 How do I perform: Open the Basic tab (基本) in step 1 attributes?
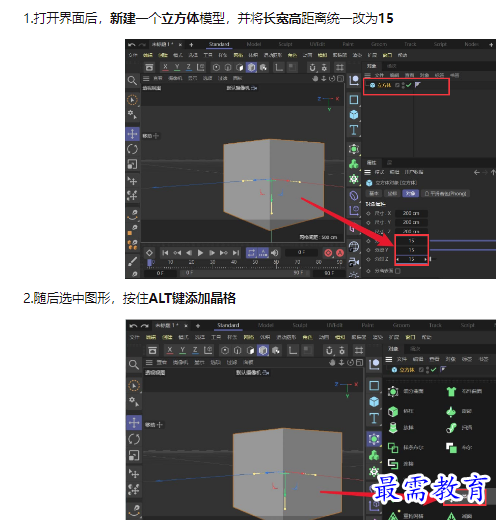374,193
